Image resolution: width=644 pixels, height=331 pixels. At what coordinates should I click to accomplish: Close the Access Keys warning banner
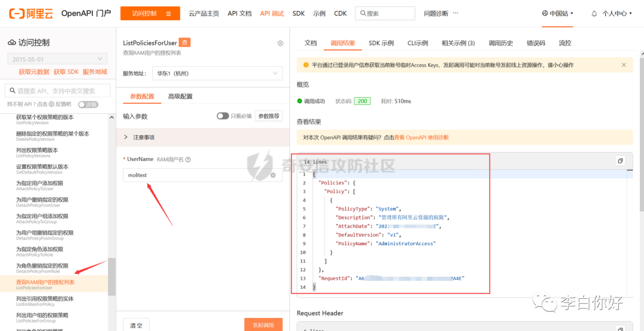pyautogui.click(x=624, y=65)
